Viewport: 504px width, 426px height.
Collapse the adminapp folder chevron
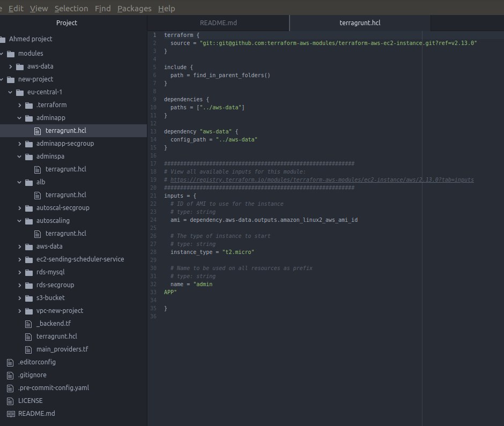[x=19, y=118]
